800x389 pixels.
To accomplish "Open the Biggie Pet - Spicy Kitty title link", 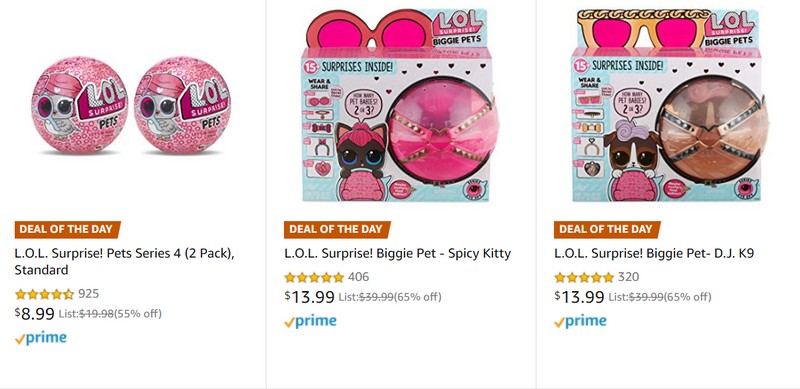I will click(x=397, y=253).
